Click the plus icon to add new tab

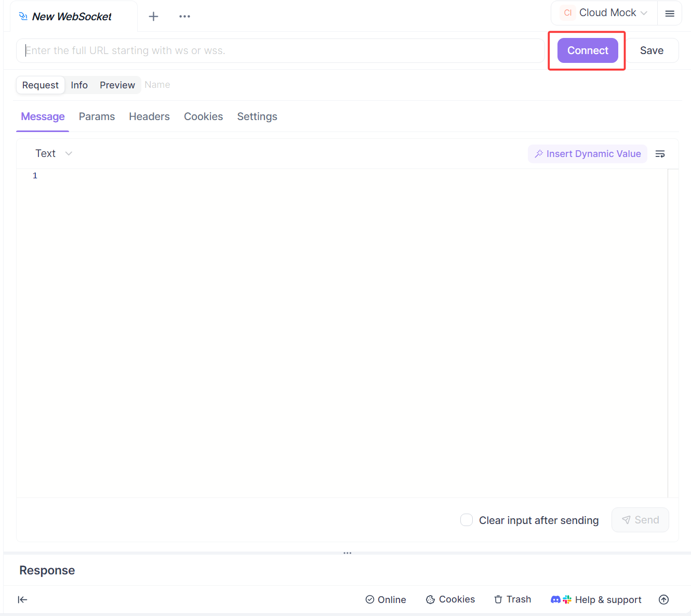tap(153, 17)
